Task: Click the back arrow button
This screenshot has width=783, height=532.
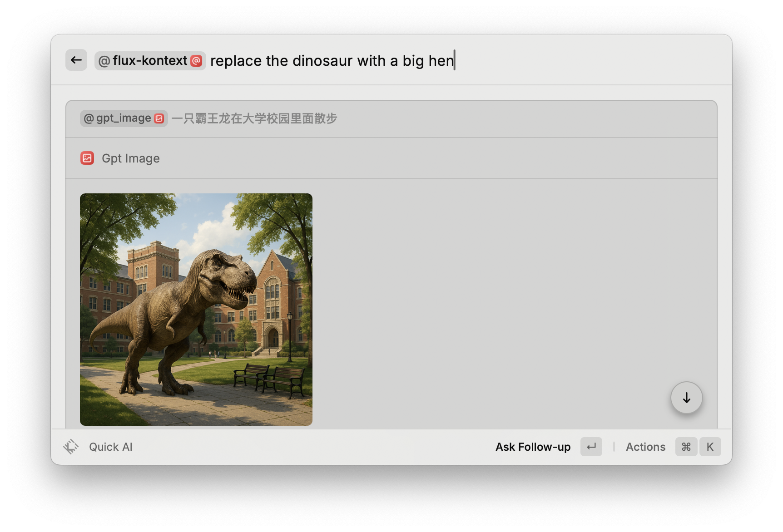Action: point(76,60)
